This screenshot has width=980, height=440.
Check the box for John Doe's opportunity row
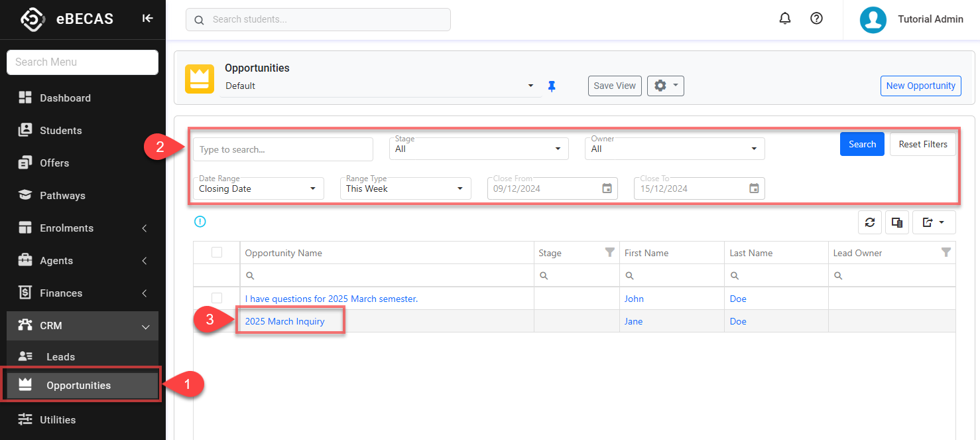(217, 298)
